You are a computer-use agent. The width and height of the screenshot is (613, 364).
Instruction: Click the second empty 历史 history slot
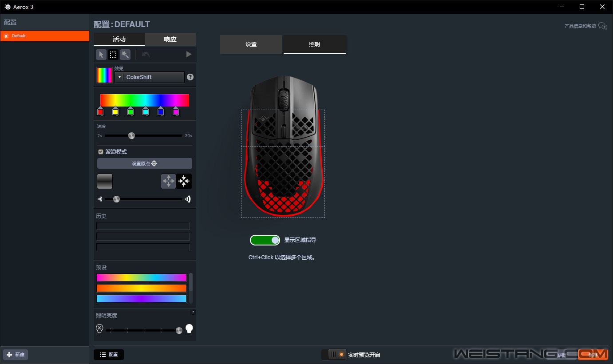pos(143,237)
